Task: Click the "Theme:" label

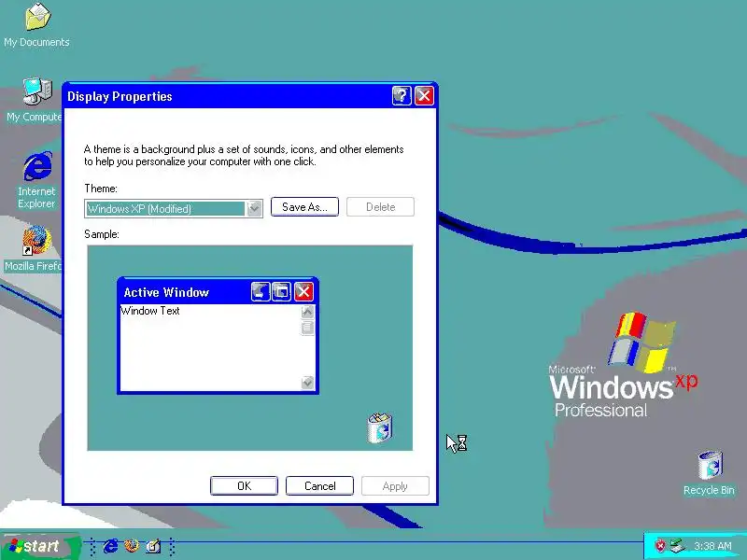Action: coord(101,189)
